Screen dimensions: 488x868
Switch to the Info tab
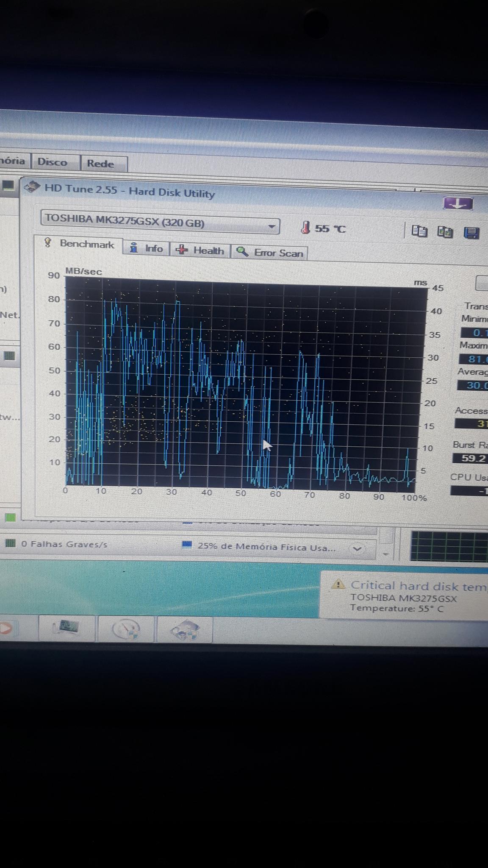[x=147, y=248]
